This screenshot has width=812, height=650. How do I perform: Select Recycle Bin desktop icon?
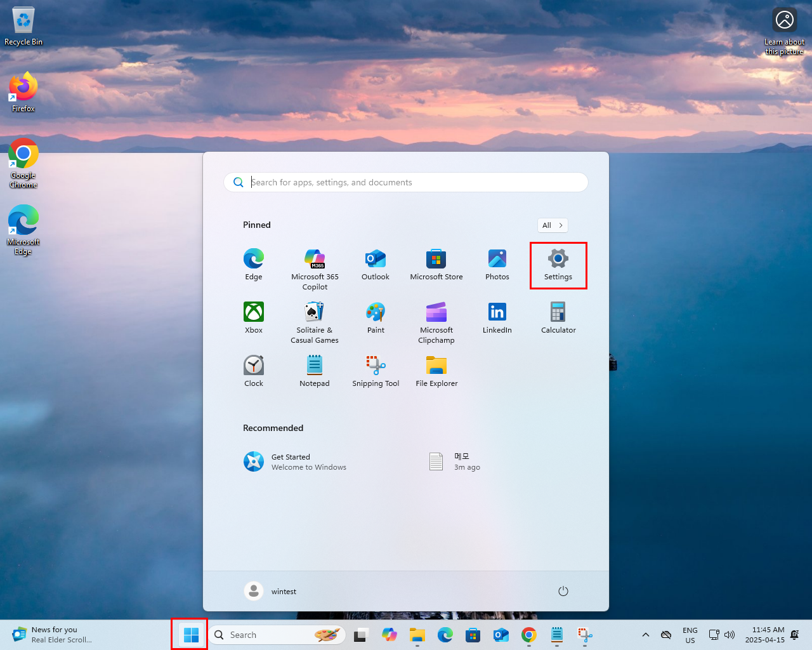[23, 27]
